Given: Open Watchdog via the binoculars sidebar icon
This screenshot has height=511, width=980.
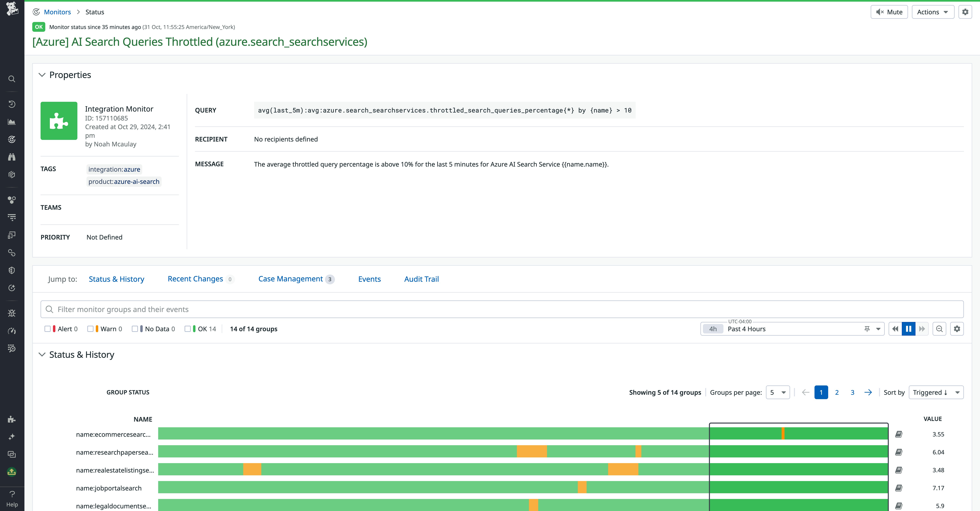Looking at the screenshot, I should 12,157.
